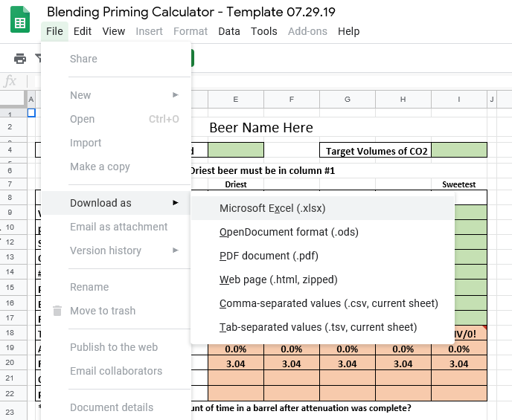Download as Microsoft Excel (.xlsx)
This screenshot has width=512, height=420.
coord(272,208)
